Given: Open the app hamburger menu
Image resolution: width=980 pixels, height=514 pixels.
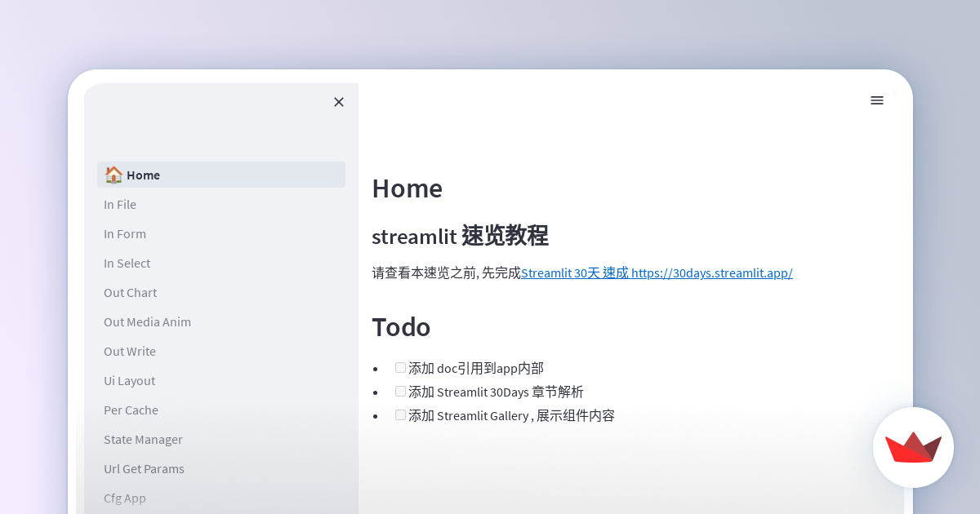Looking at the screenshot, I should coord(877,100).
